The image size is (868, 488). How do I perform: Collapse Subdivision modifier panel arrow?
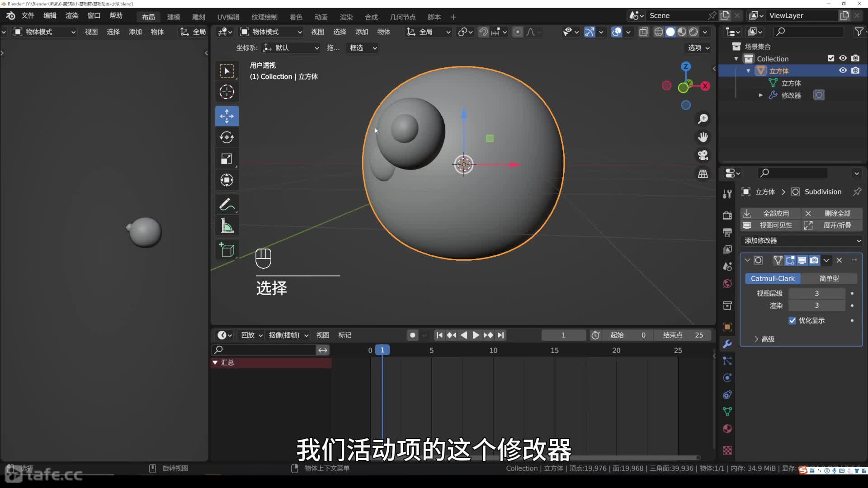[747, 260]
